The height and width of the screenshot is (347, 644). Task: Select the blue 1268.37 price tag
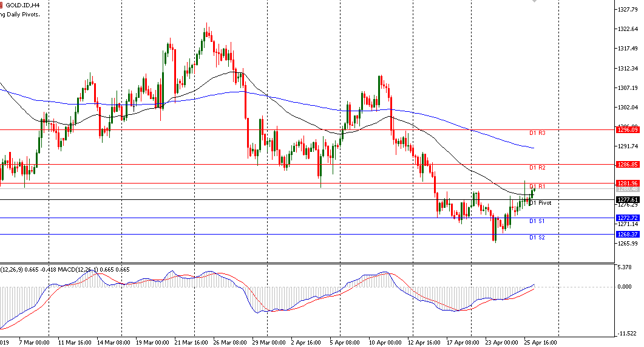(627, 235)
